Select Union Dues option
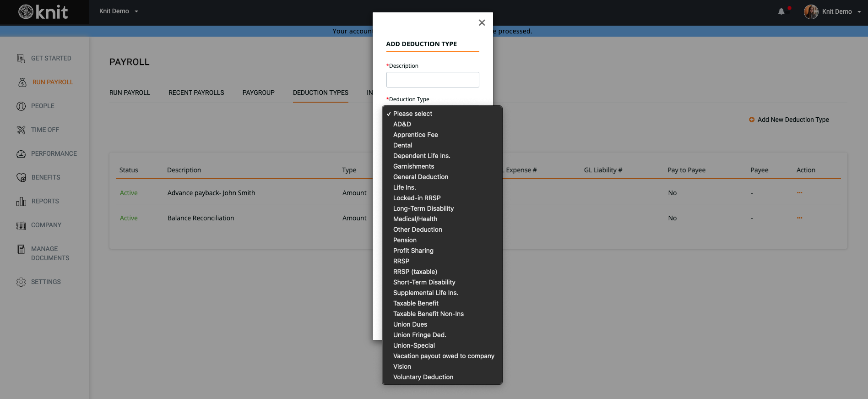Viewport: 868px width, 399px height. [x=442, y=324]
